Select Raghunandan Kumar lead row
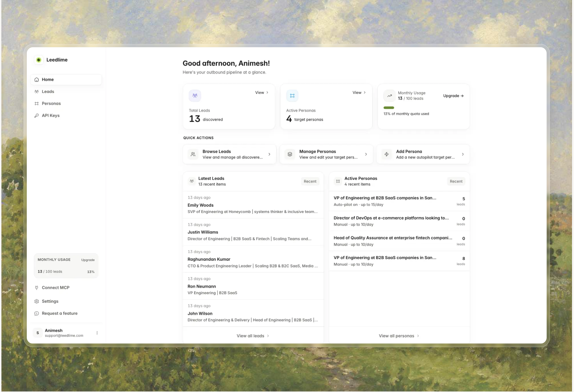The image size is (574, 392). [x=253, y=259]
